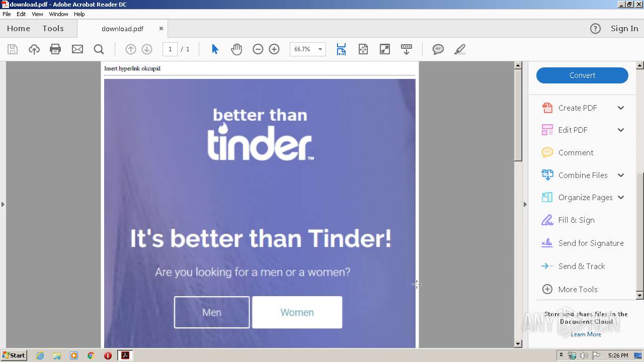
Task: Expand the left navigation pane arrow
Action: pyautogui.click(x=3, y=204)
